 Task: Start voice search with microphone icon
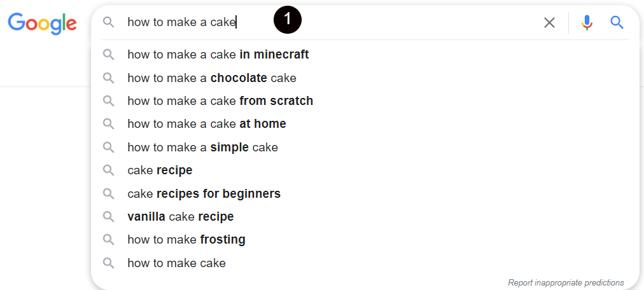(x=587, y=22)
